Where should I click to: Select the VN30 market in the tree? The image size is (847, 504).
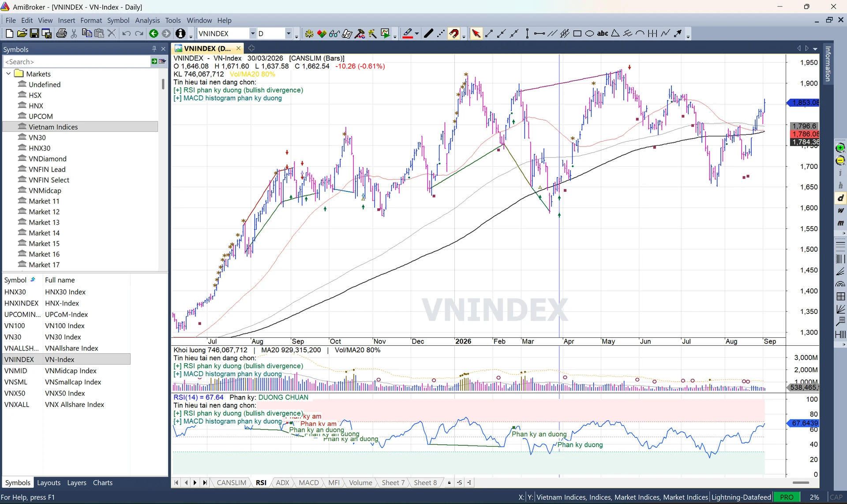point(37,137)
